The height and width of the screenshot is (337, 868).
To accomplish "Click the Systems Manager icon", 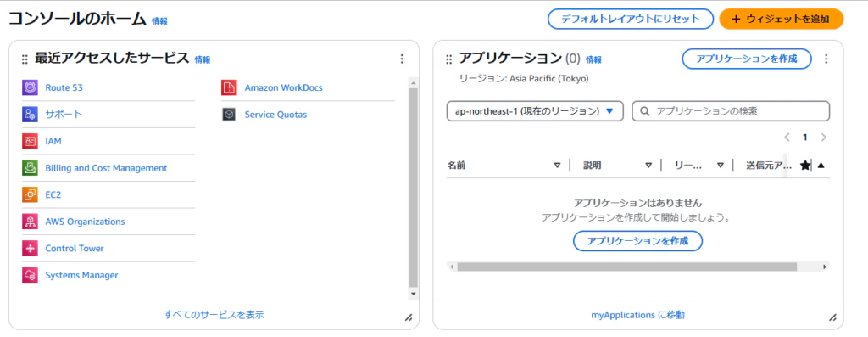I will pos(30,275).
